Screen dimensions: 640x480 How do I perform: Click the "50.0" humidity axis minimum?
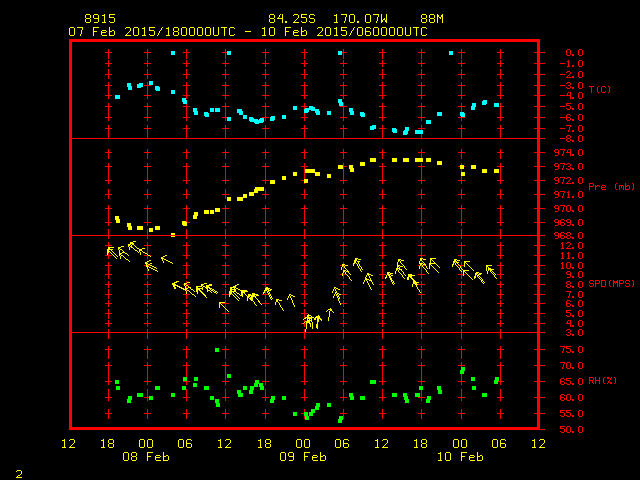coord(571,429)
